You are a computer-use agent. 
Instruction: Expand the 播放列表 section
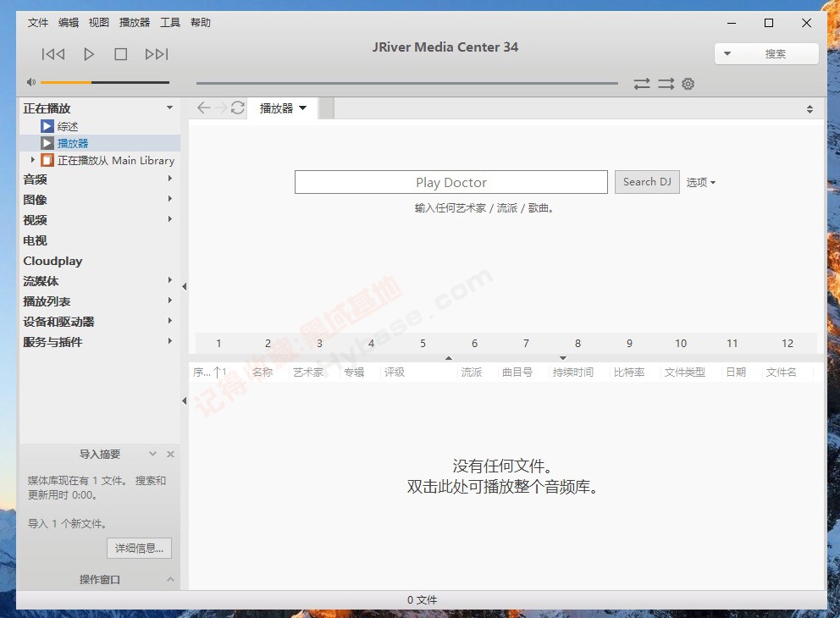170,301
